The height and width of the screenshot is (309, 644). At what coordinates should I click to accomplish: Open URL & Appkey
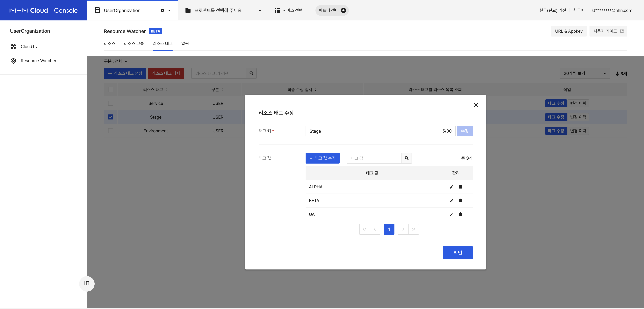[x=569, y=31]
